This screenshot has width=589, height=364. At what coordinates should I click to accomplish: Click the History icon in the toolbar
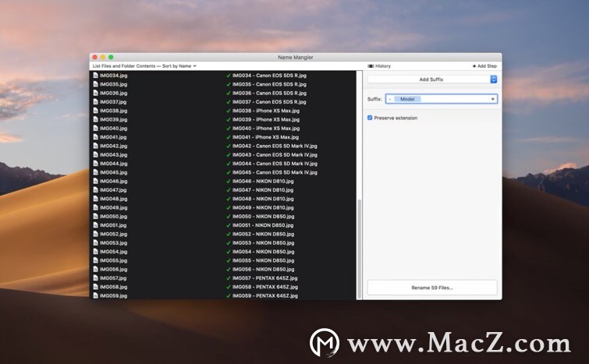(371, 66)
